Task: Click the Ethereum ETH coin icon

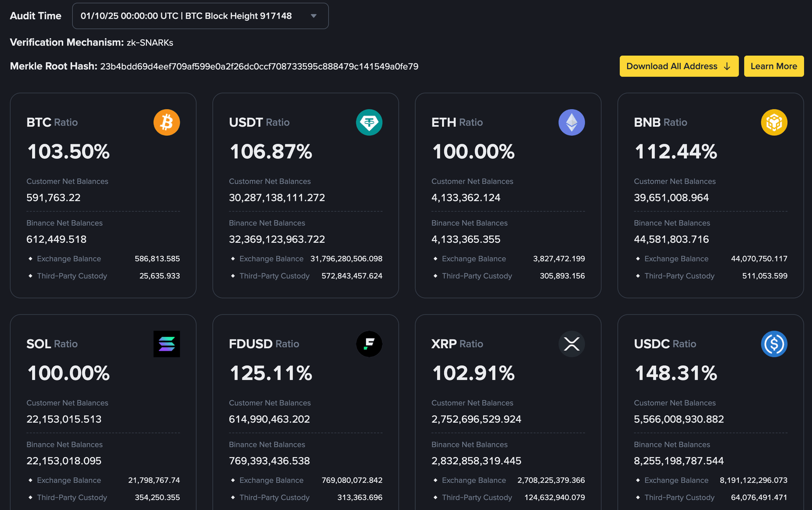Action: 571,122
